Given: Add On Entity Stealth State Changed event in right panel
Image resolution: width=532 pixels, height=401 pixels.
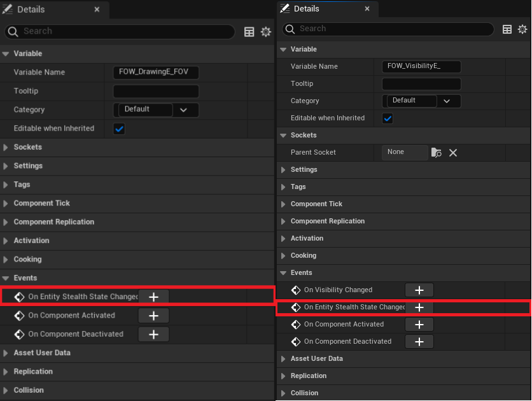Looking at the screenshot, I should pyautogui.click(x=419, y=307).
